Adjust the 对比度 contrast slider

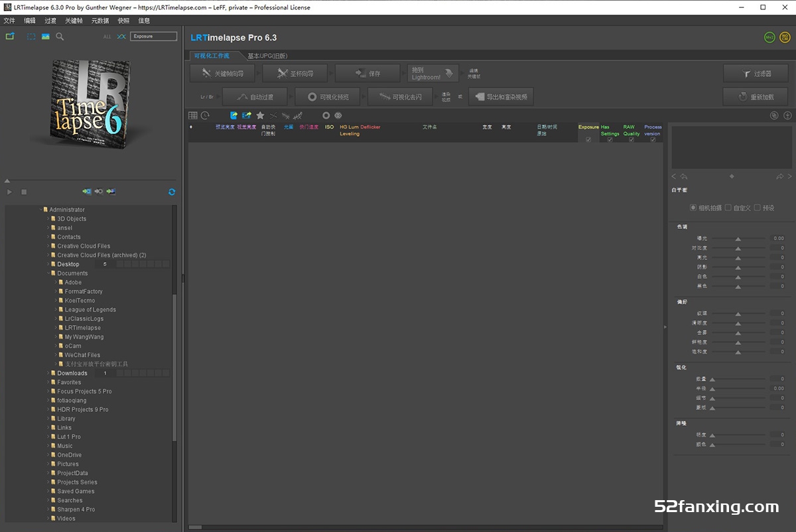pyautogui.click(x=738, y=248)
